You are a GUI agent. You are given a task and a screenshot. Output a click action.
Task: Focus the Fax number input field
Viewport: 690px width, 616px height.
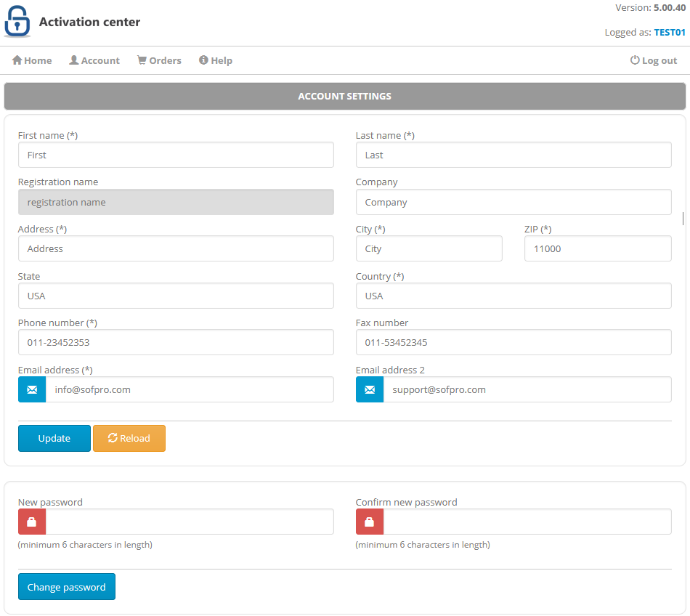coord(514,342)
